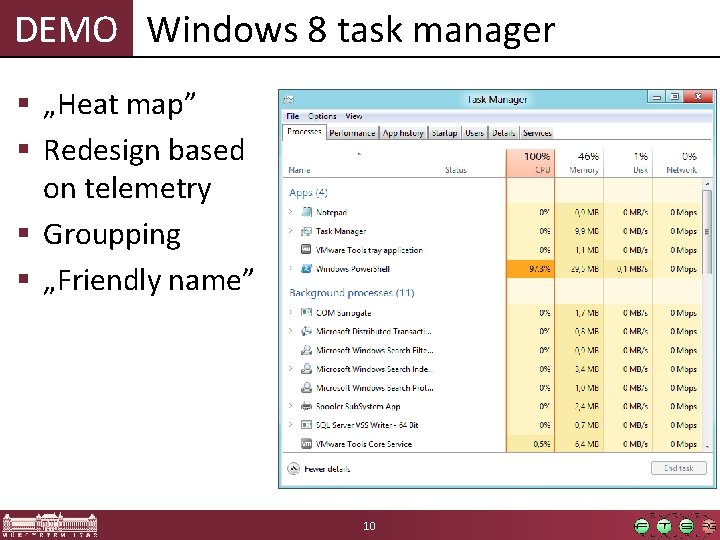Click the COM Surrogate icon

(x=306, y=312)
